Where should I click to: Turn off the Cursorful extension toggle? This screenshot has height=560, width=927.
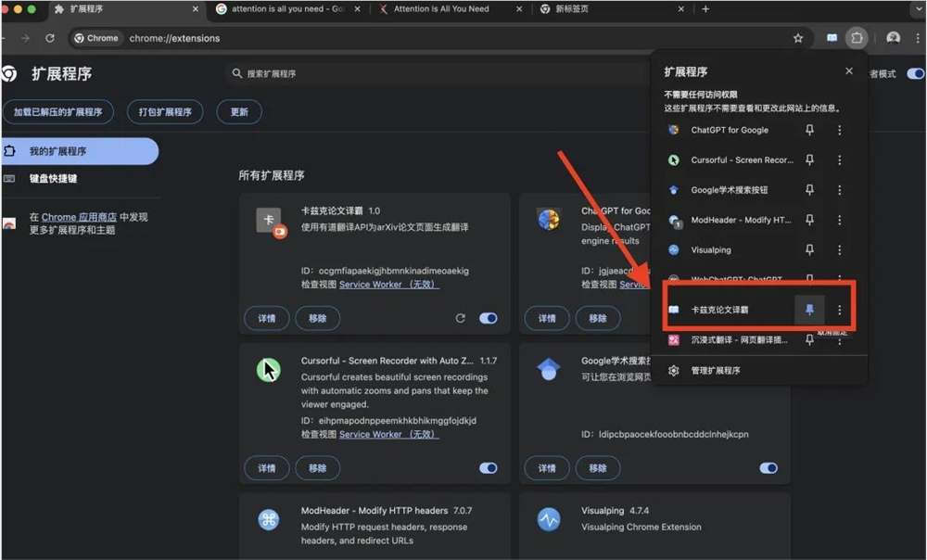click(x=489, y=468)
